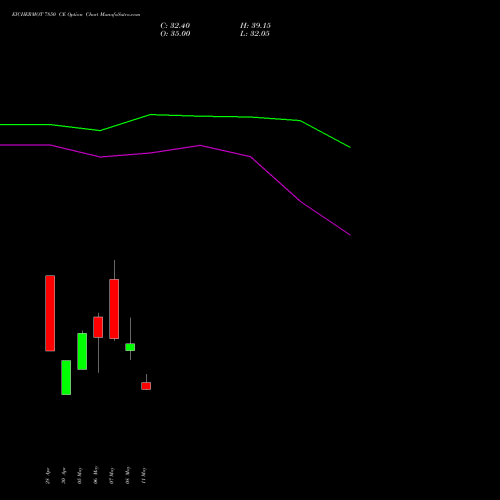Image resolution: width=500 pixels, height=500 pixels.
Task: Click the '08 May' date axis label
Action: (128, 475)
